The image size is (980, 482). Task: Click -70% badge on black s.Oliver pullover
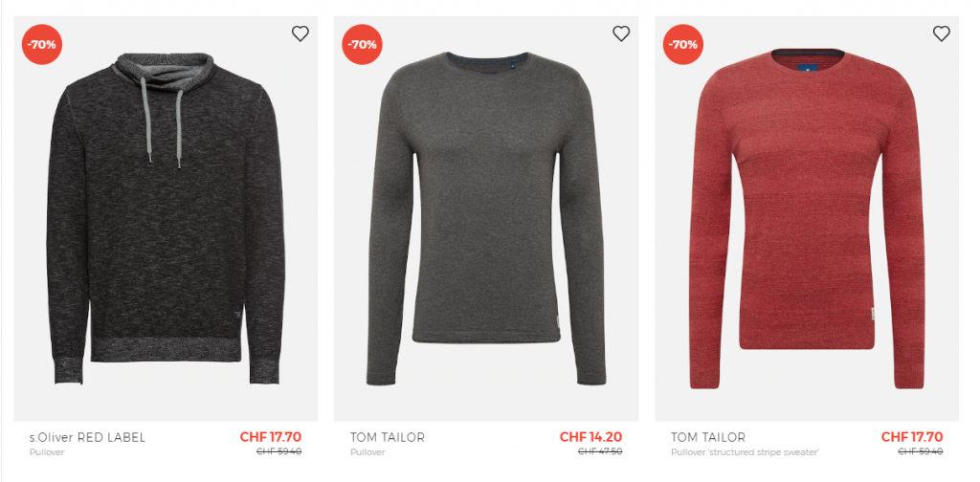42,44
